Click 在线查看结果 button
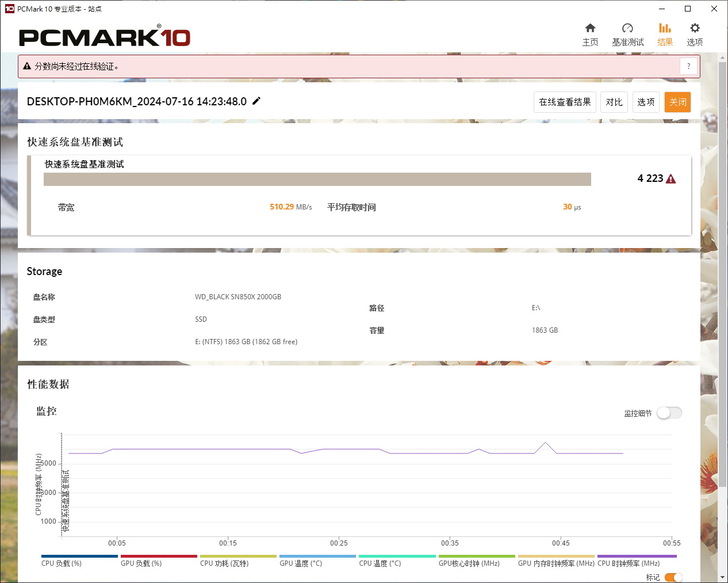Screen dimensions: 728x583 coord(565,102)
